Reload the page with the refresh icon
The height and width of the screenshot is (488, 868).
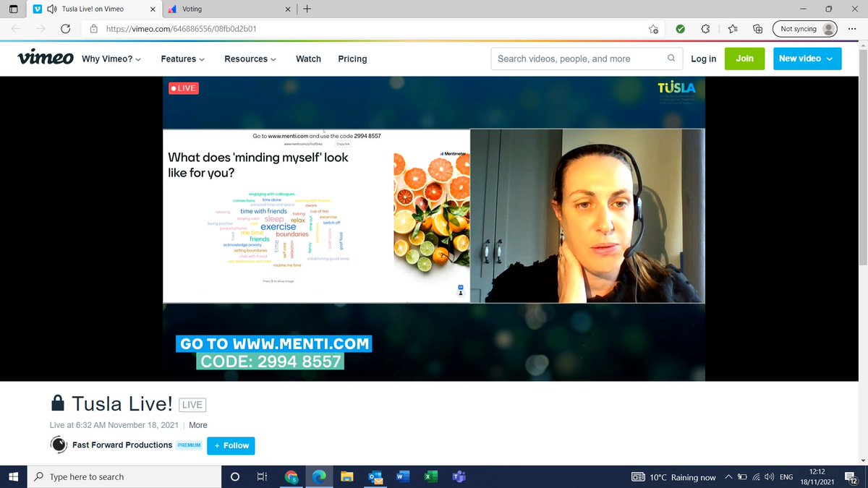tap(66, 29)
